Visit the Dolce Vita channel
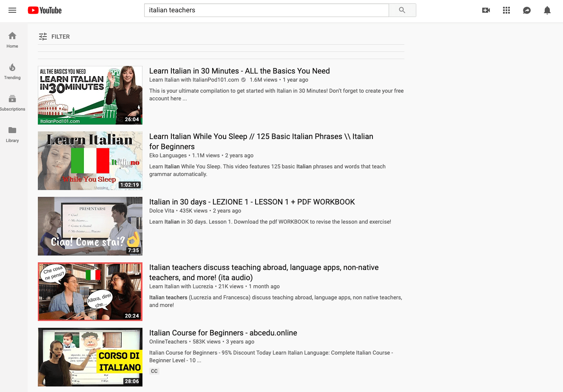The width and height of the screenshot is (563, 392). pos(162,211)
